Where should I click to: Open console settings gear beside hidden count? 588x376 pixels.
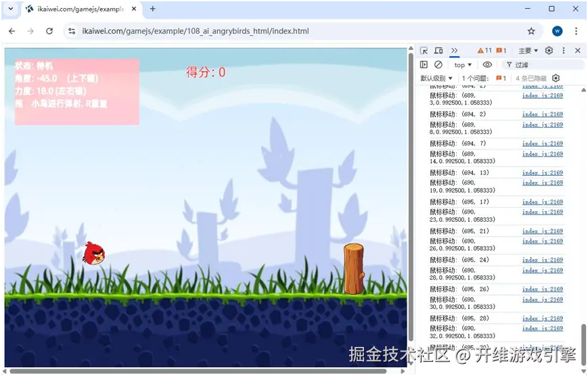coord(556,78)
